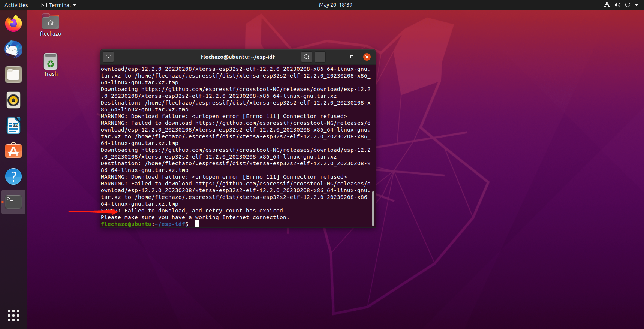Image resolution: width=644 pixels, height=329 pixels.
Task: Open the Activities overview
Action: pyautogui.click(x=16, y=5)
